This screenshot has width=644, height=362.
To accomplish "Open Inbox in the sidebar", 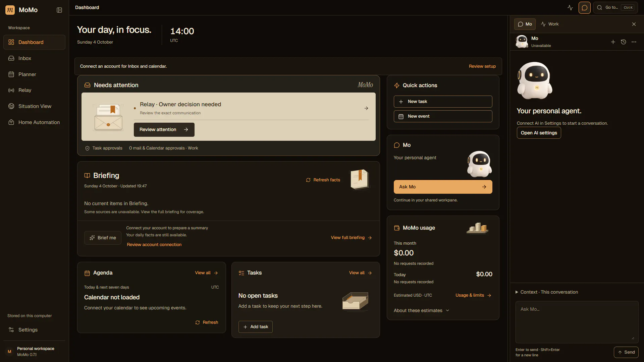I will pos(34,58).
